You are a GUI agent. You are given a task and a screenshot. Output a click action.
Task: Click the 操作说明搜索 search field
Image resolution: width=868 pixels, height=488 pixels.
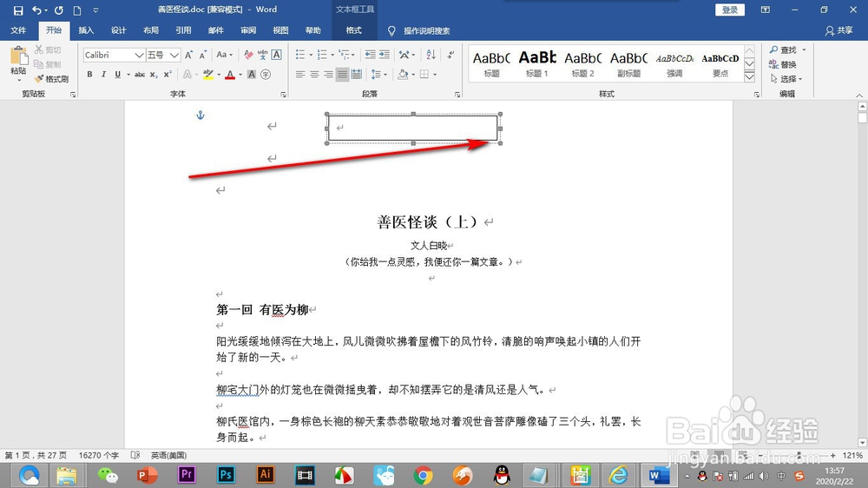426,31
